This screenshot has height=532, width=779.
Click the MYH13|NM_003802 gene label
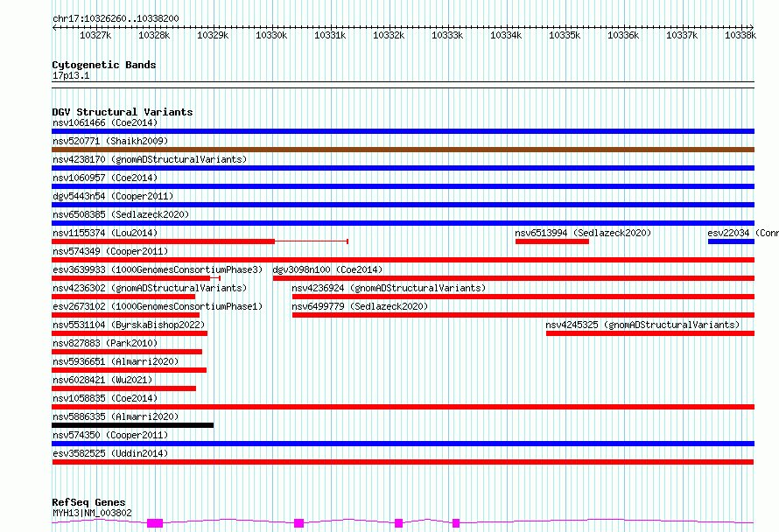[92, 513]
